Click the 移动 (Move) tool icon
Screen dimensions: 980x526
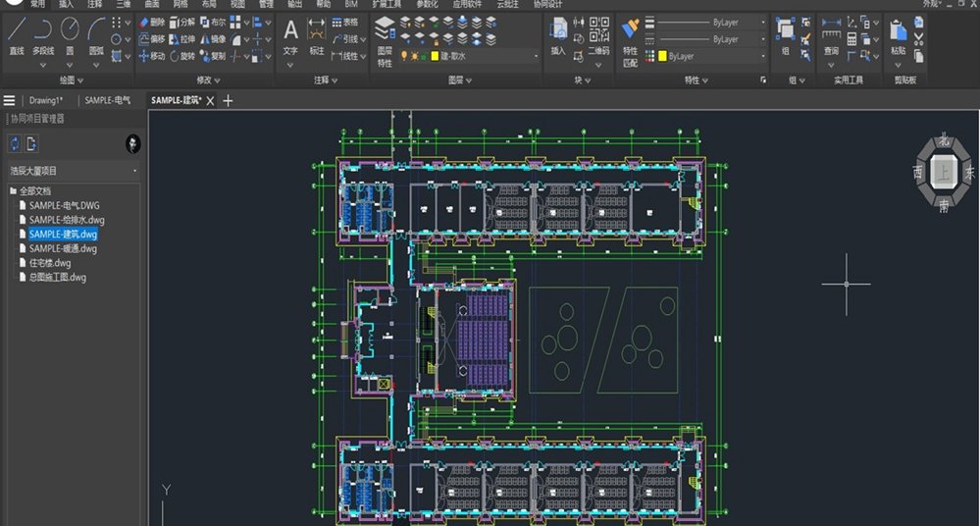click(144, 56)
